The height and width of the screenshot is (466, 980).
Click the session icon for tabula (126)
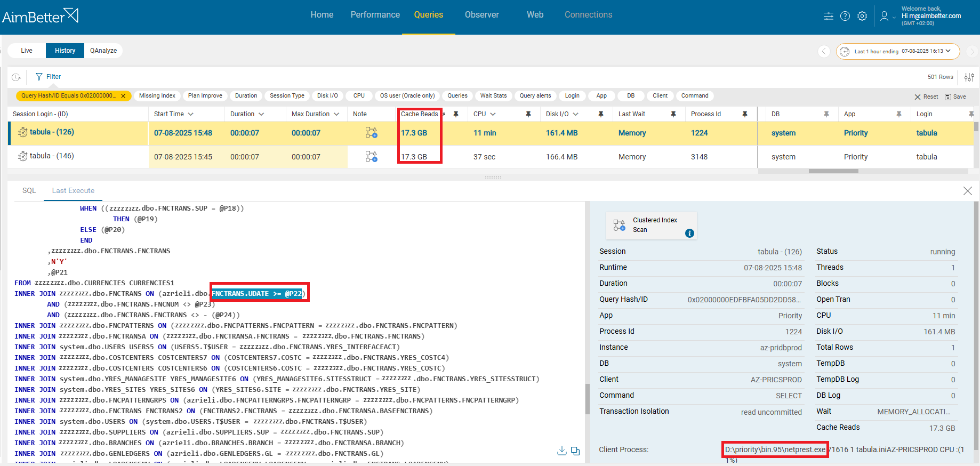pos(23,132)
